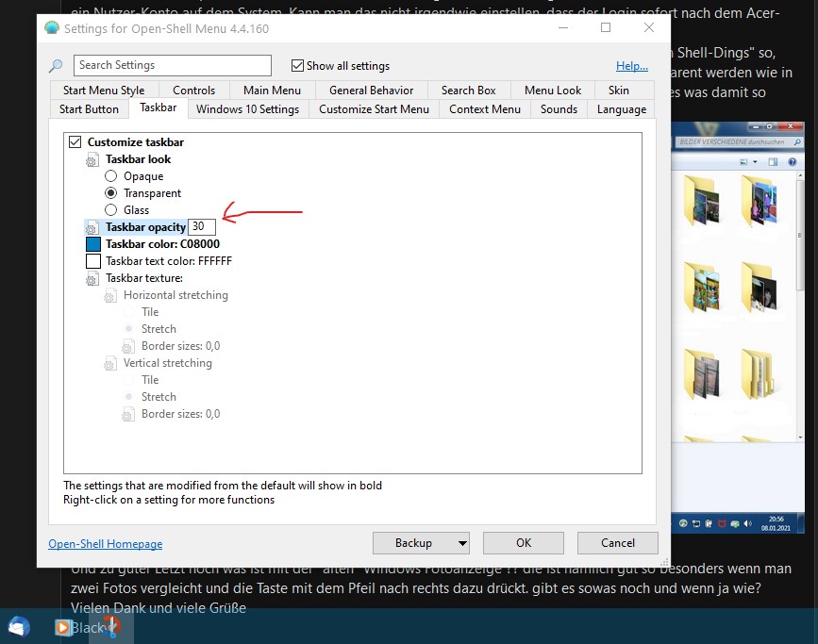
Task: Click the gear icon beside Taskbar look
Action: 92,158
